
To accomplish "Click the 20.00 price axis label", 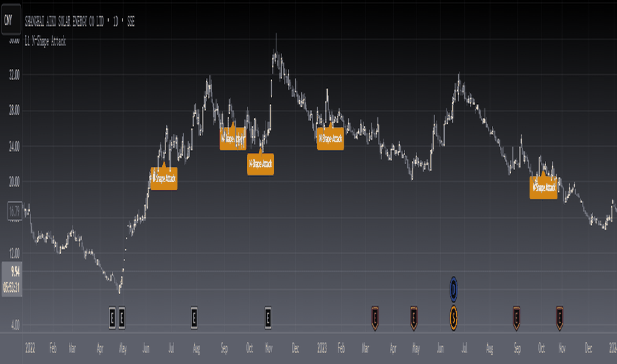I will click(x=14, y=182).
